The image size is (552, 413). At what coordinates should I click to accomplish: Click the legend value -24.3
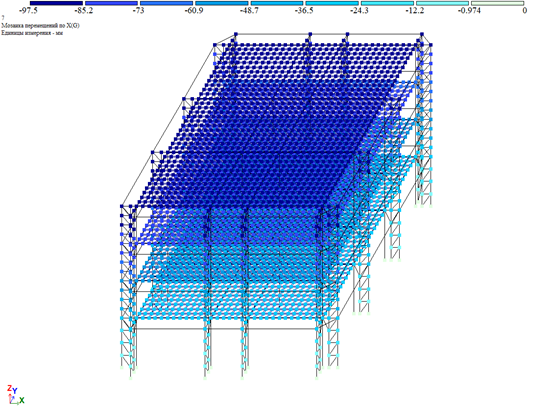359,11
